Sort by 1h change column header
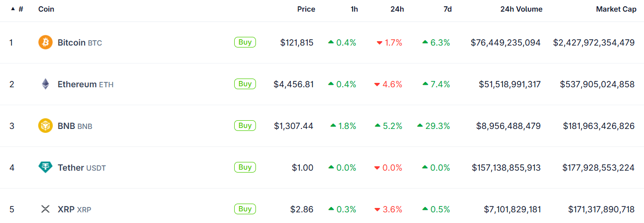 coord(354,9)
